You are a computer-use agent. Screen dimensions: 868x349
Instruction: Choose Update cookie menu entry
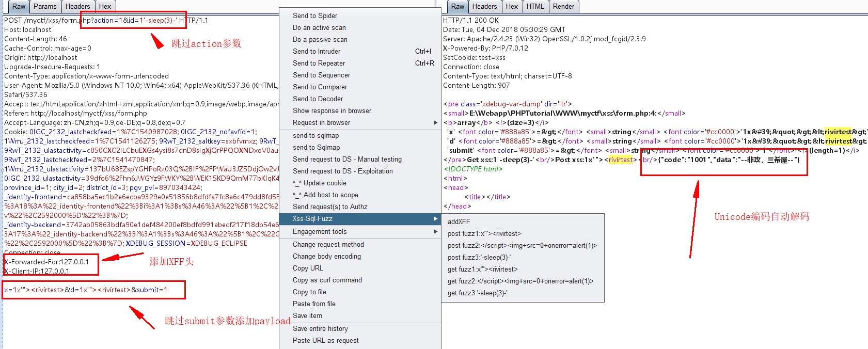coord(360,183)
